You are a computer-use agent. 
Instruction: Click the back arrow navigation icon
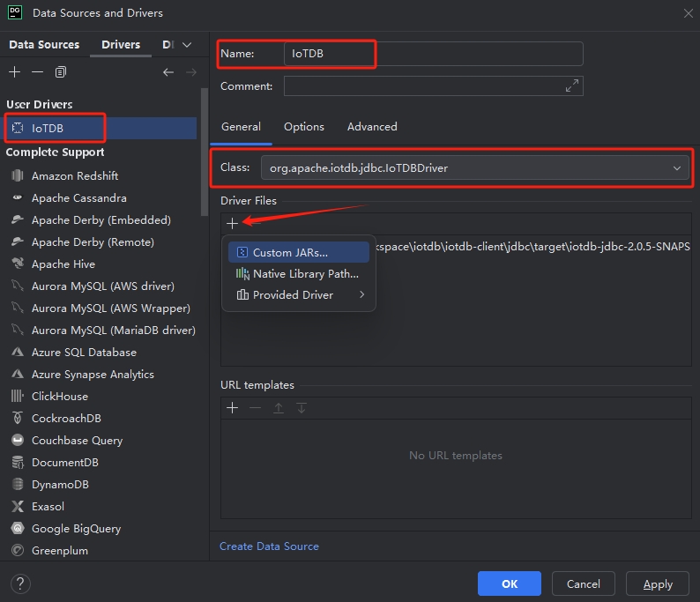tap(168, 72)
